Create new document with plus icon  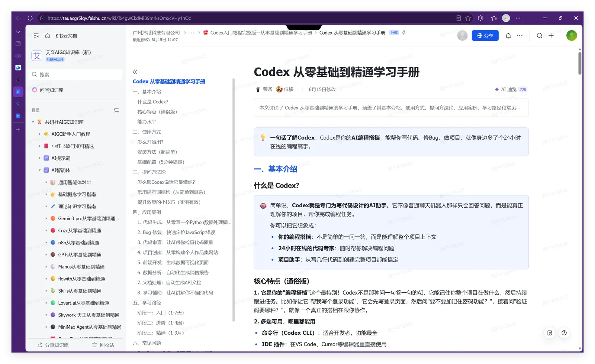[551, 36]
